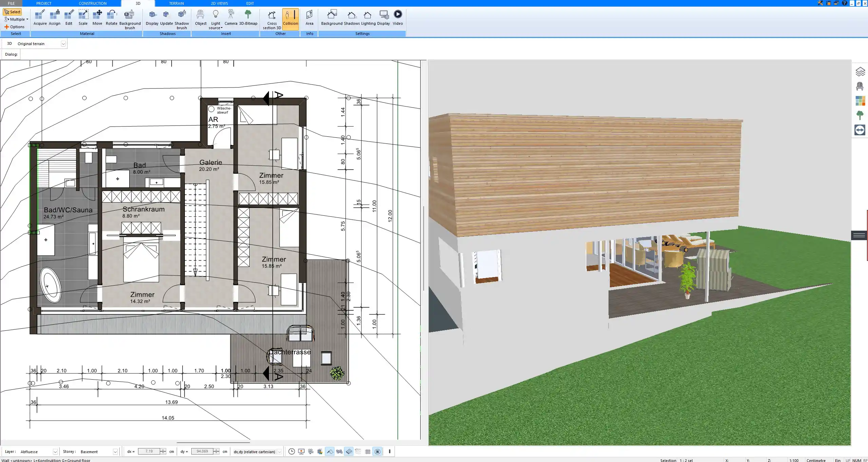Open Background settings
The height and width of the screenshot is (462, 868).
tap(332, 18)
